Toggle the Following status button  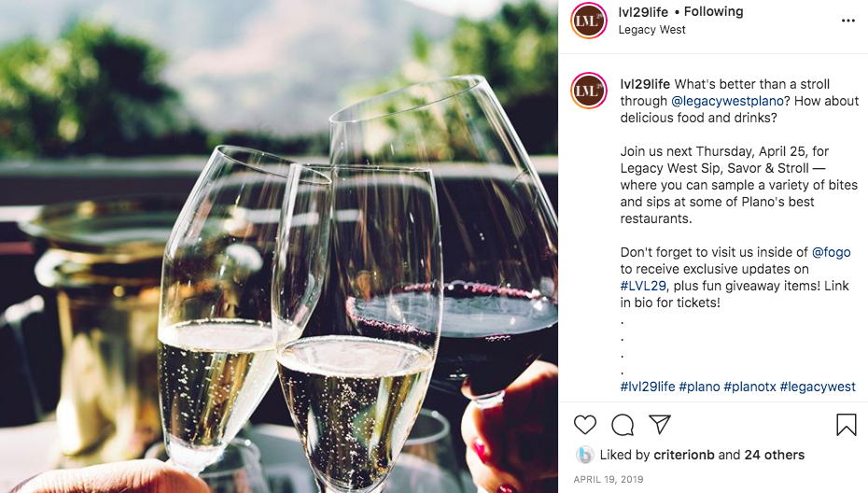pos(713,11)
